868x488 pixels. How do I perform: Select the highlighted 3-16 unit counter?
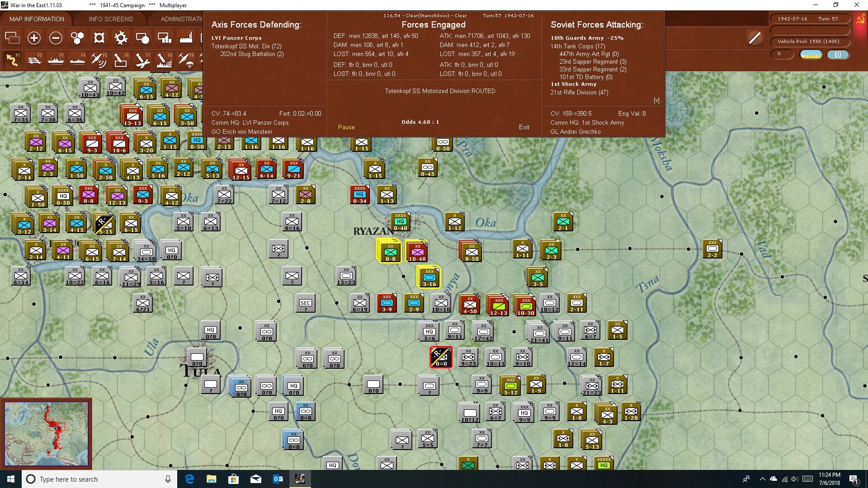[x=429, y=277]
